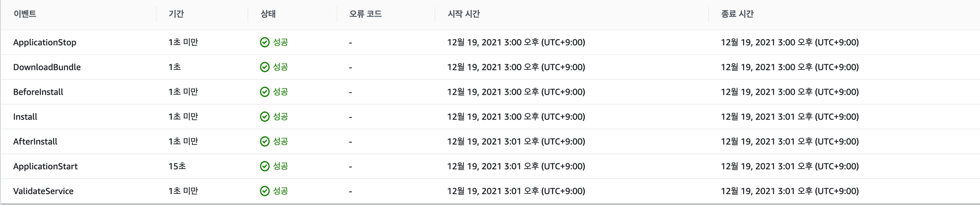Click the ApplicationStop success checkmark icon

point(265,42)
